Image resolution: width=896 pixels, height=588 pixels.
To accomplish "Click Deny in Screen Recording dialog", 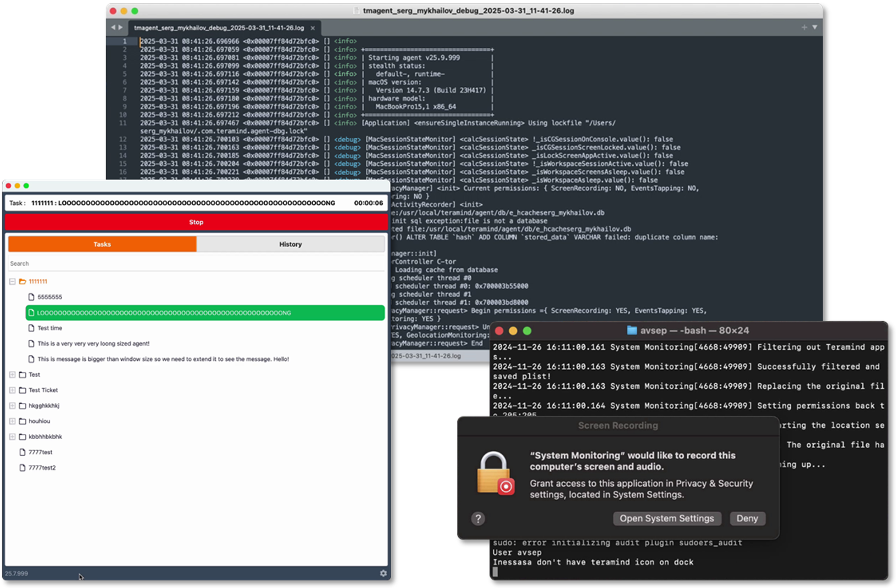I will click(x=747, y=519).
